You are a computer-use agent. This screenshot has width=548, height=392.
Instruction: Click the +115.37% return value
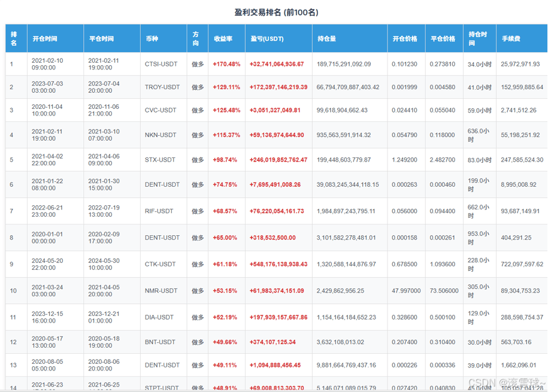(226, 135)
